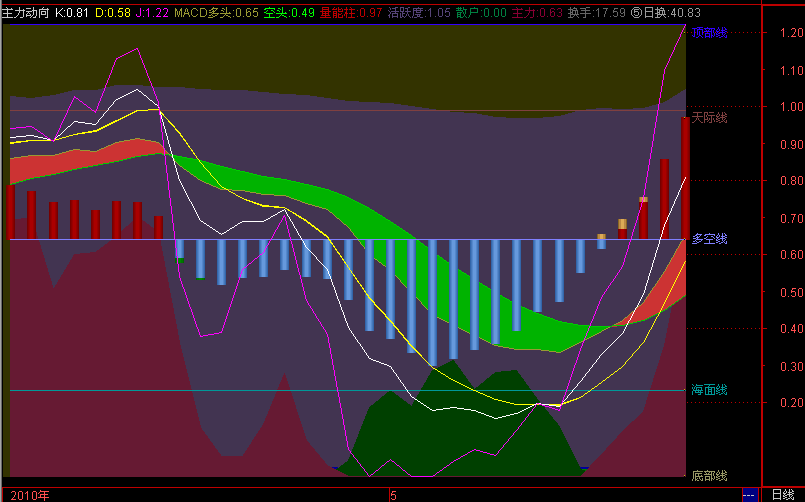Click the 0.60 axis value

[792, 255]
